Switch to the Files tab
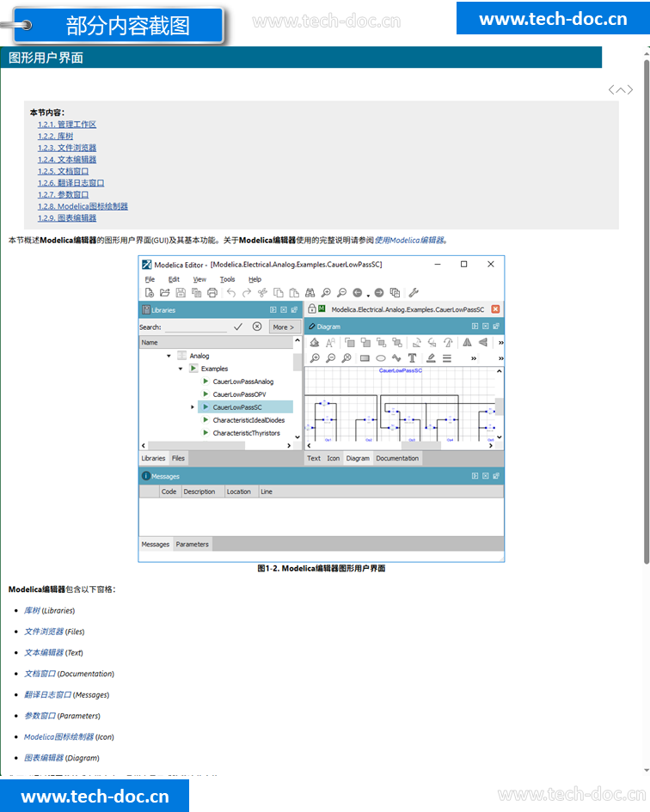Viewport: 650px width, 812px height. point(178,458)
